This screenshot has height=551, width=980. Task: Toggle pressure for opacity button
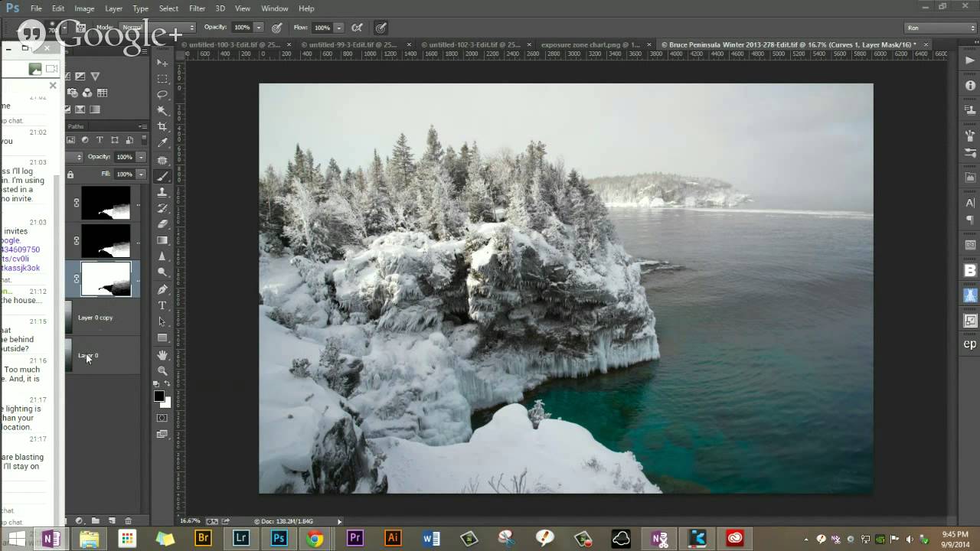click(x=277, y=28)
